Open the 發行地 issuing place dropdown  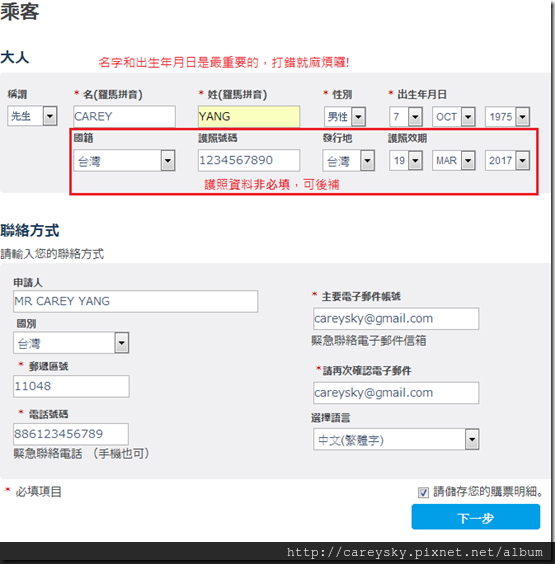[x=348, y=160]
